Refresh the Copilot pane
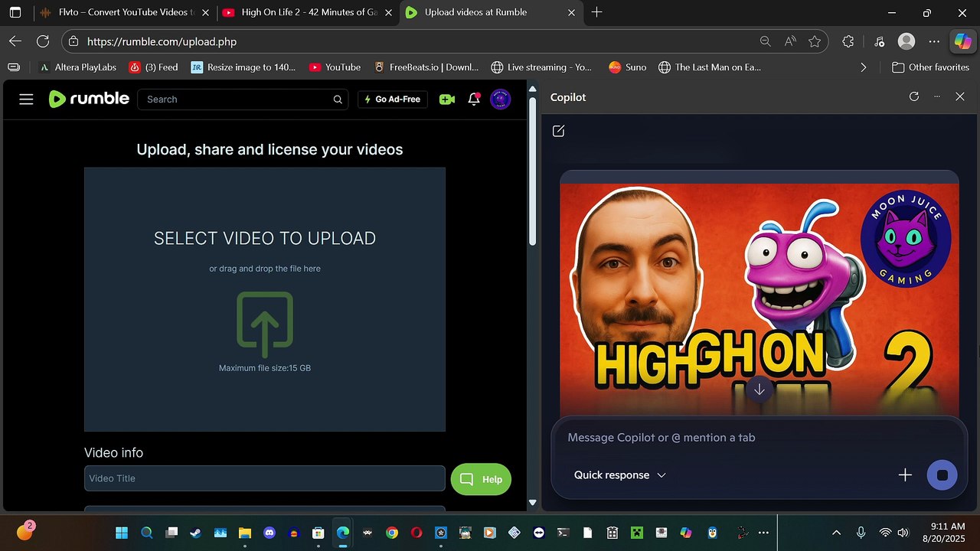The width and height of the screenshot is (980, 551). point(913,96)
